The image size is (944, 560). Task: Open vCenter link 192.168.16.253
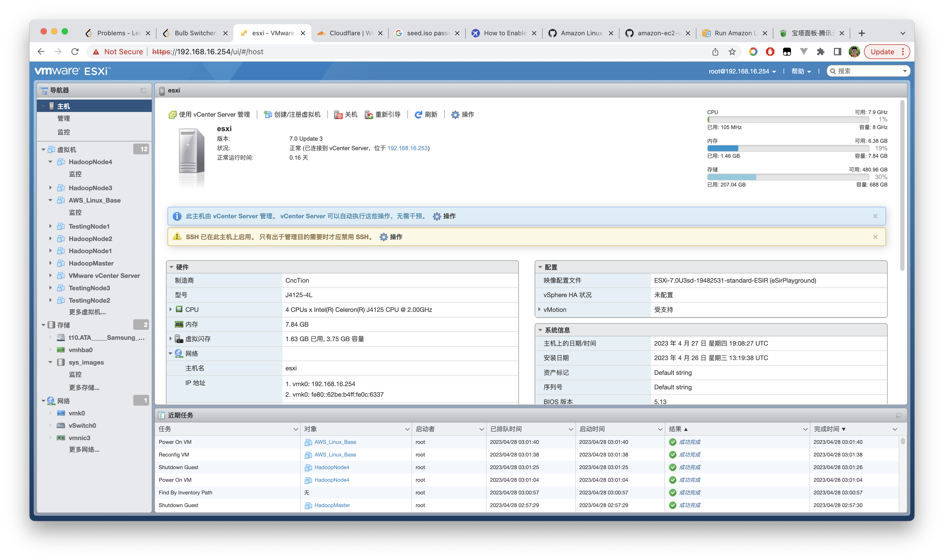pyautogui.click(x=407, y=148)
